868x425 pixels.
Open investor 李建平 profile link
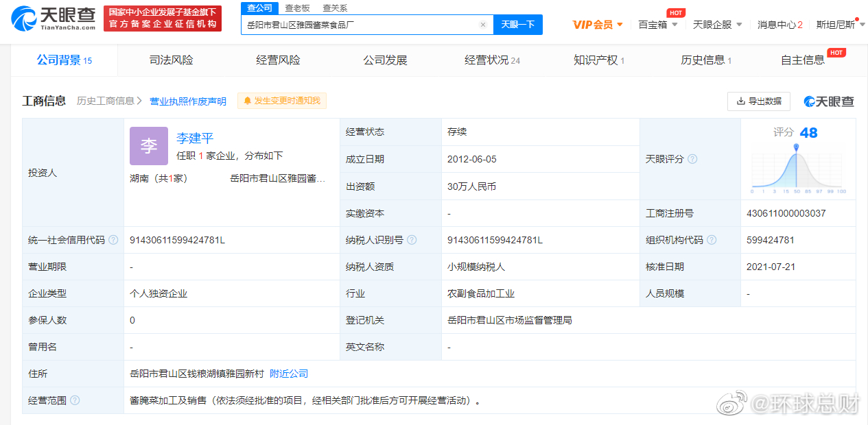195,138
